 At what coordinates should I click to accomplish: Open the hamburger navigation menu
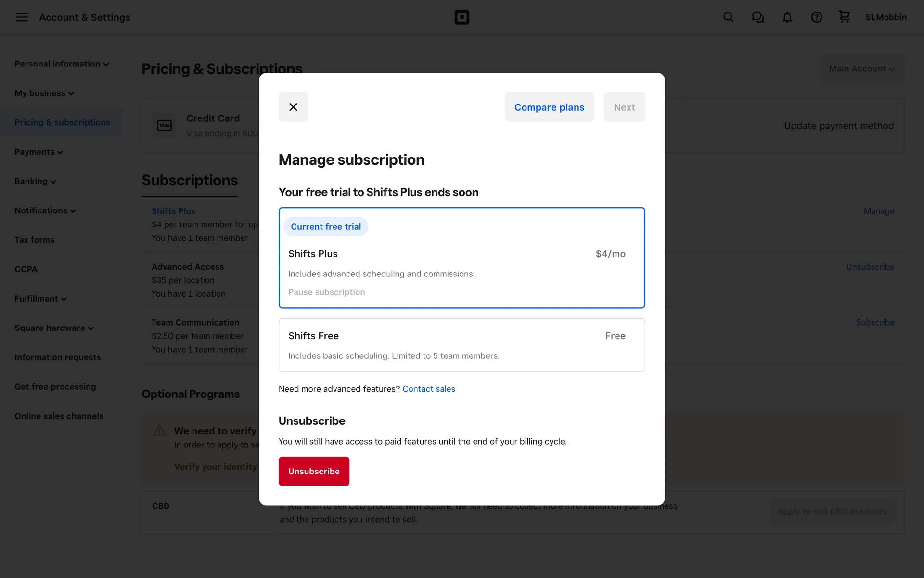point(22,17)
